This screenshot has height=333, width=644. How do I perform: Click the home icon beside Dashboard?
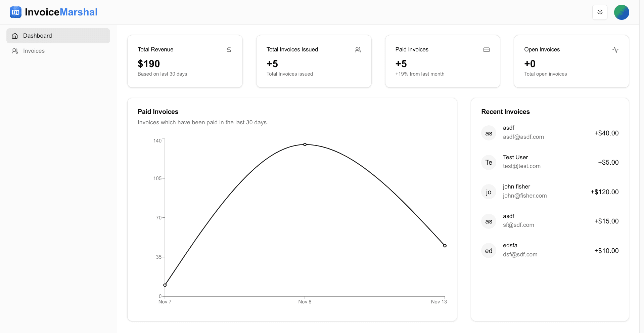[15, 36]
